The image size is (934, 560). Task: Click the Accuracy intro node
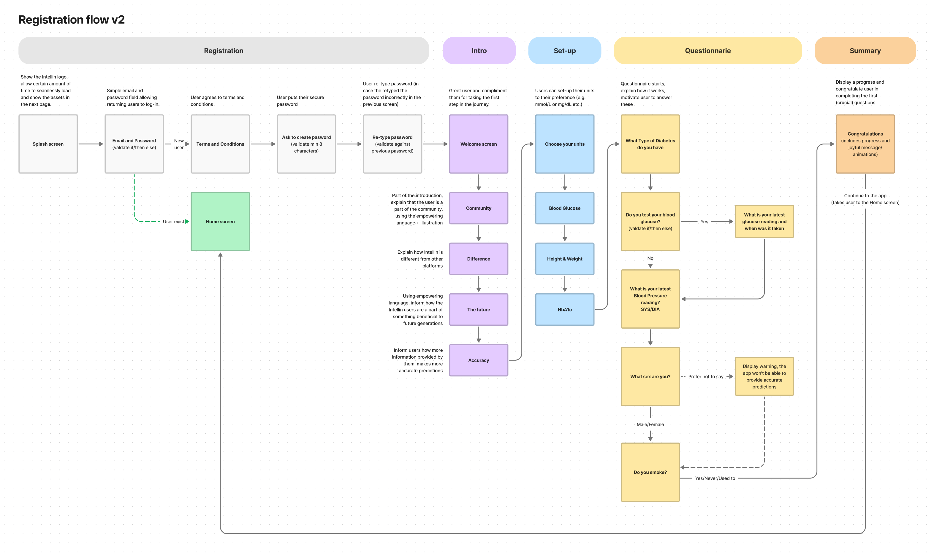(478, 360)
